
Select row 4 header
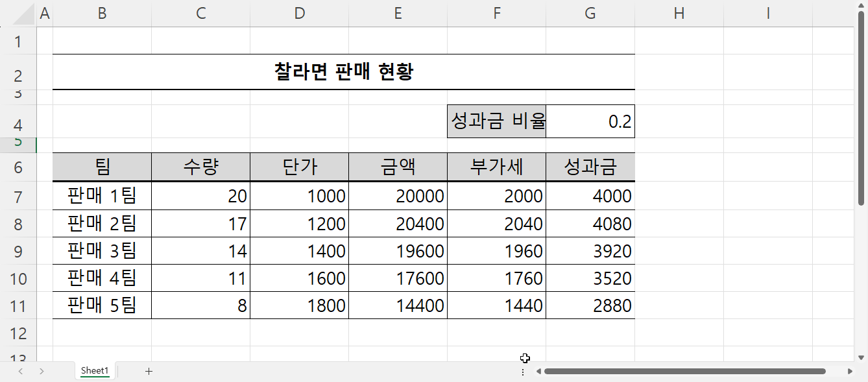18,121
